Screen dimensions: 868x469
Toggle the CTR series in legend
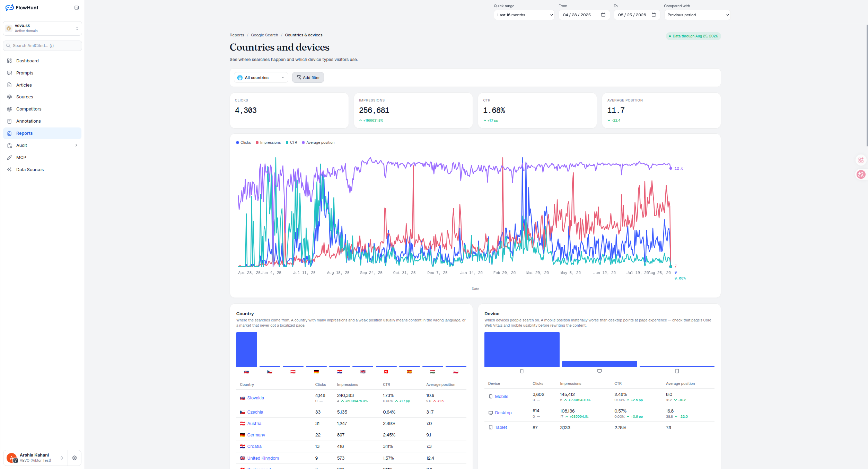click(291, 142)
